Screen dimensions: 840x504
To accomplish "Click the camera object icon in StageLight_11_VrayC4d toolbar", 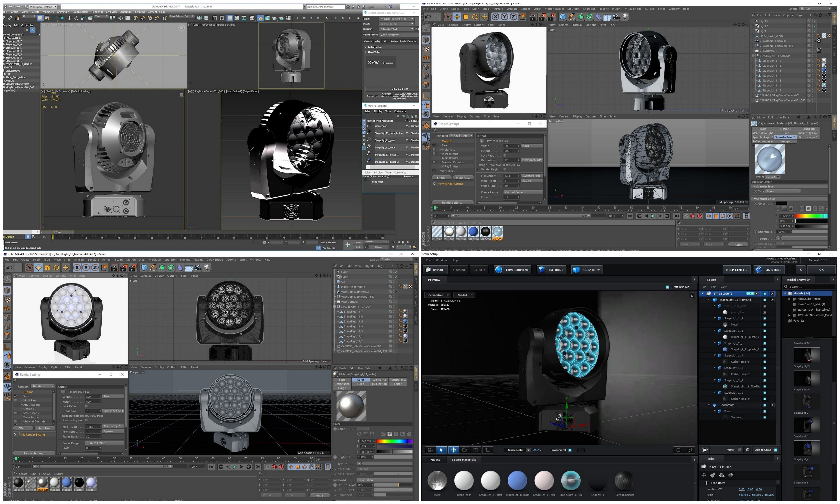I will point(616,17).
